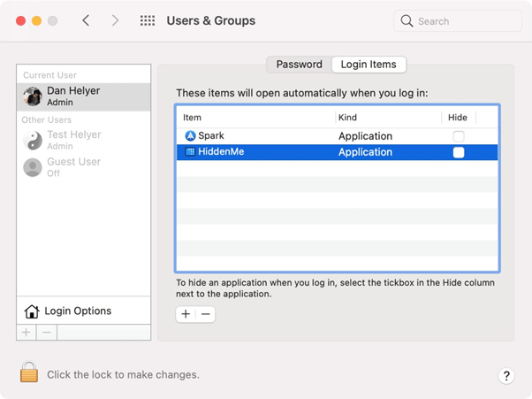Viewport: 532px width, 399px height.
Task: Add a user account with plus button
Action: [27, 332]
